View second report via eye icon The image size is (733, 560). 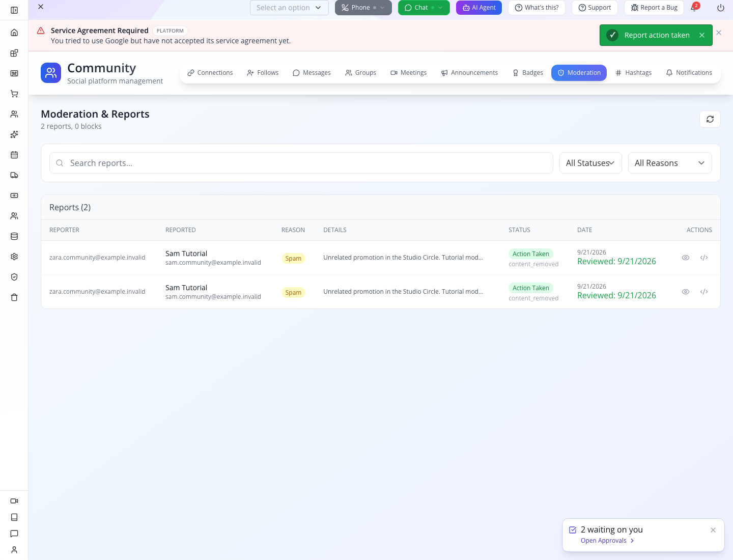pos(686,292)
